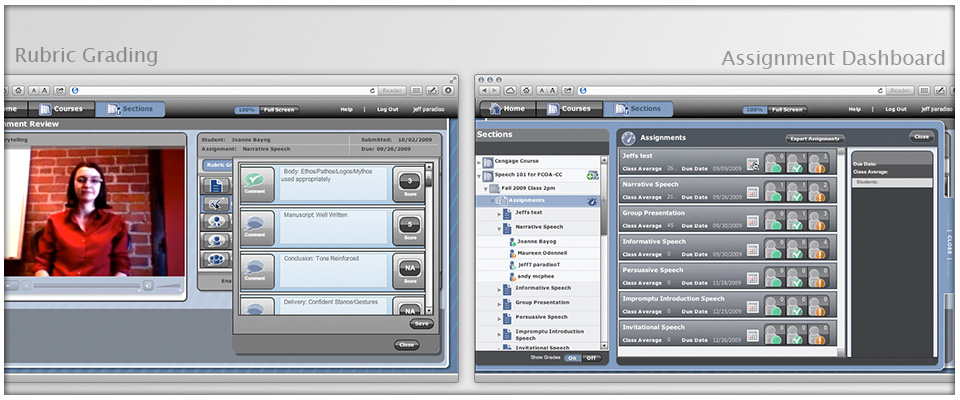Open Courses tab in Rubric Grading window

click(61, 109)
